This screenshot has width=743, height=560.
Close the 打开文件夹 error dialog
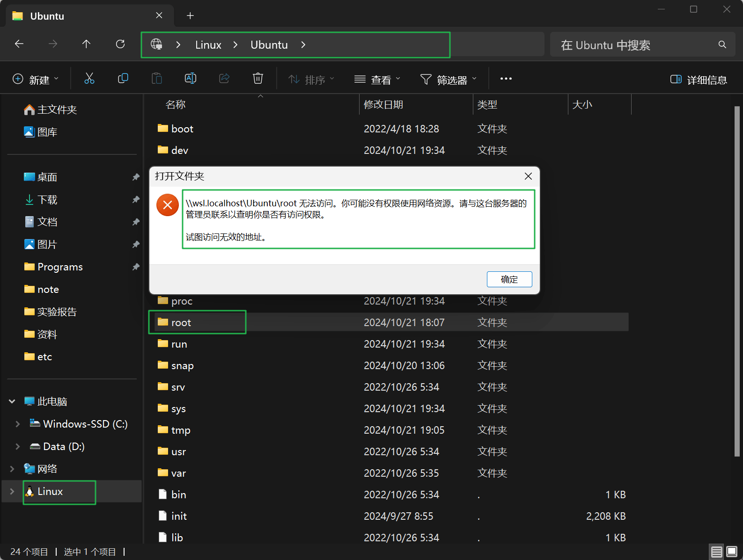tap(528, 176)
